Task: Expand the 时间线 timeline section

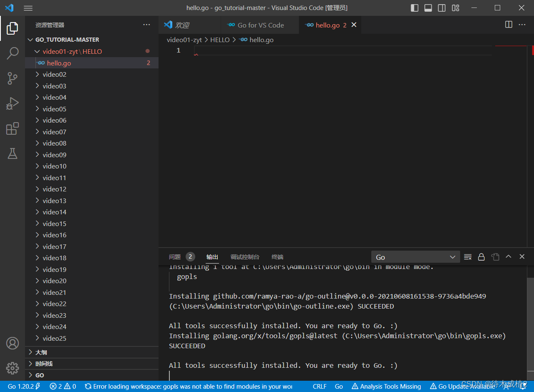Action: pyautogui.click(x=92, y=364)
